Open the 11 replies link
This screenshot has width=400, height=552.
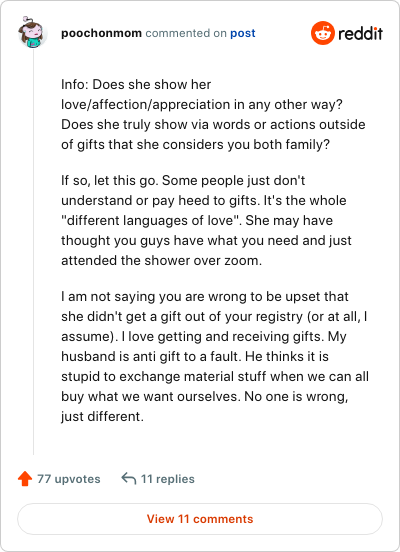[x=168, y=479]
